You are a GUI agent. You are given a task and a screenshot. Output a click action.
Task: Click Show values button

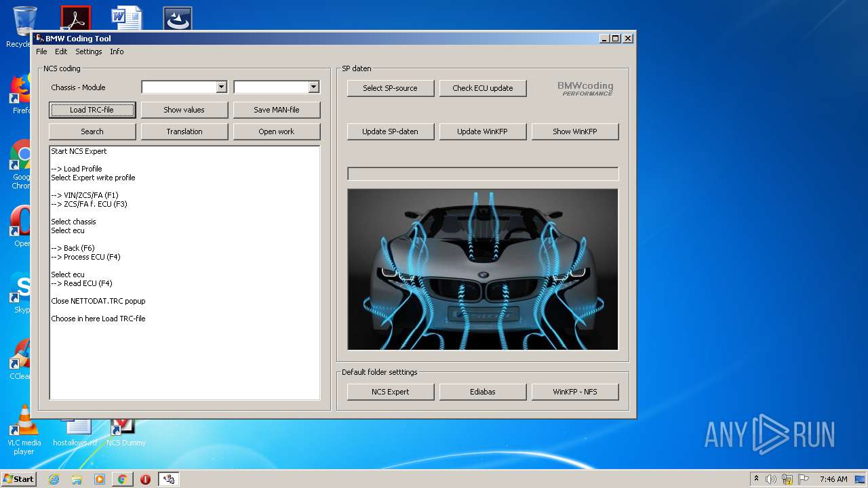184,110
